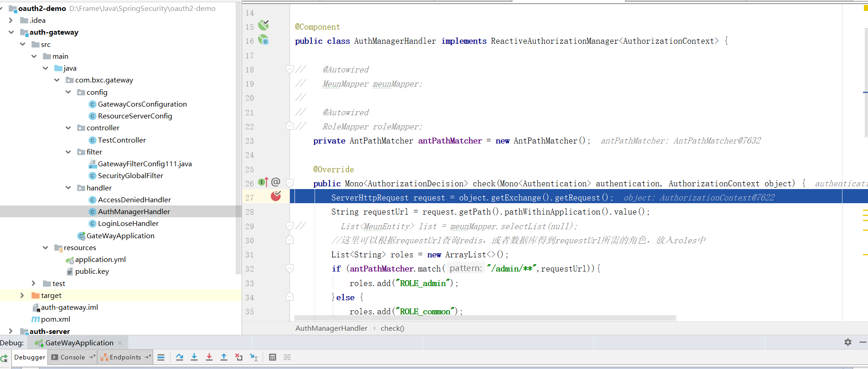The height and width of the screenshot is (369, 868).
Task: Expand the test folder
Action: click(x=34, y=283)
